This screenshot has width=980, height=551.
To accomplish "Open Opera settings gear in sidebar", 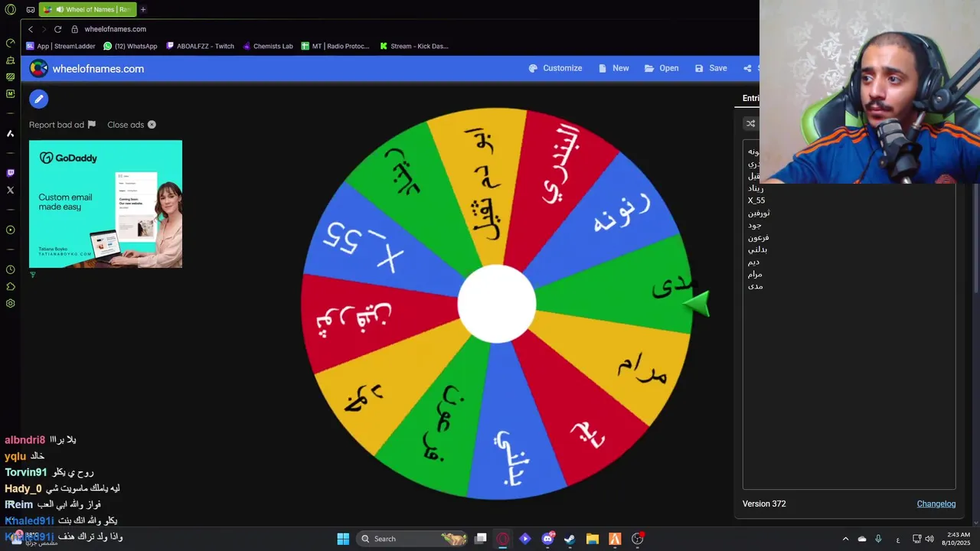I will coord(10,303).
